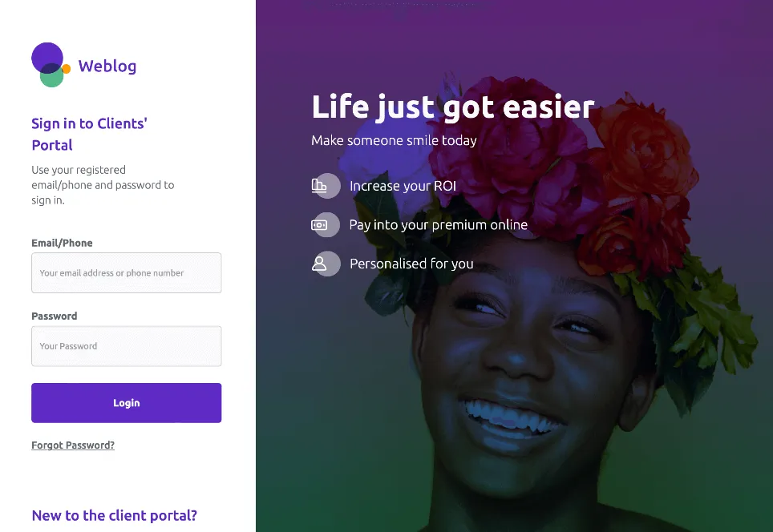
Task: Click the Weblog brand name text
Action: [107, 66]
